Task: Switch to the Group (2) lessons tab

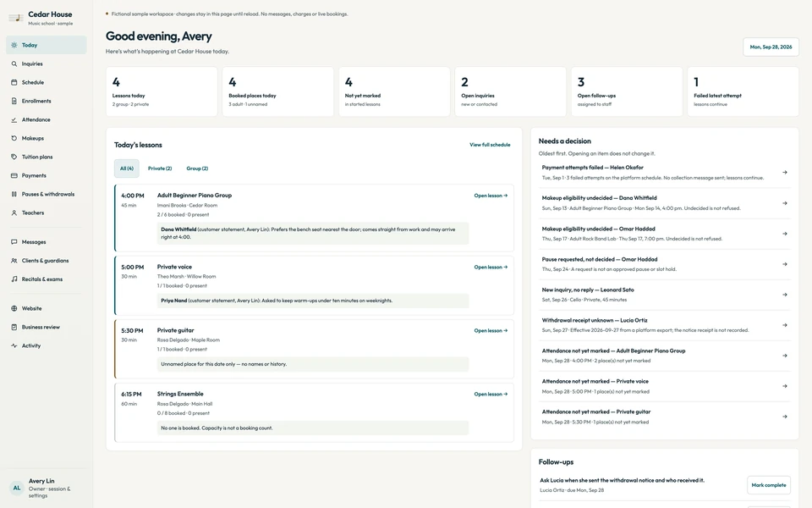Action: [x=197, y=168]
